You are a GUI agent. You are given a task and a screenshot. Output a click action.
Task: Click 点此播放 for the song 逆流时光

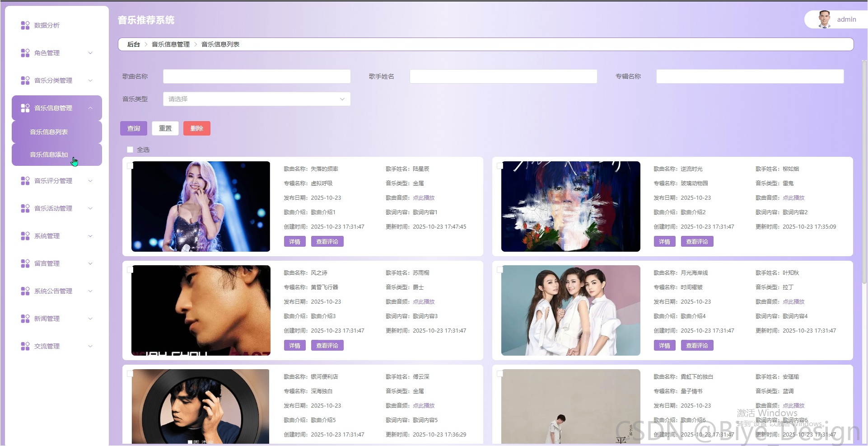[793, 198]
